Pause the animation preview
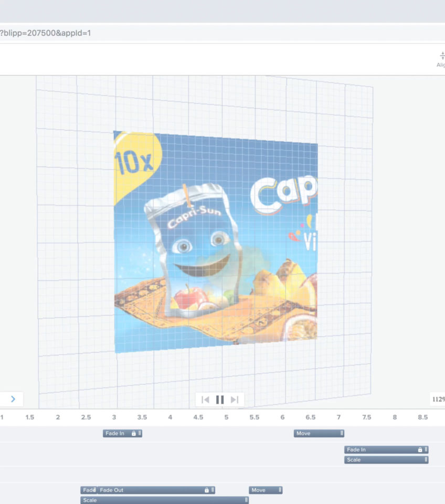 coord(220,400)
